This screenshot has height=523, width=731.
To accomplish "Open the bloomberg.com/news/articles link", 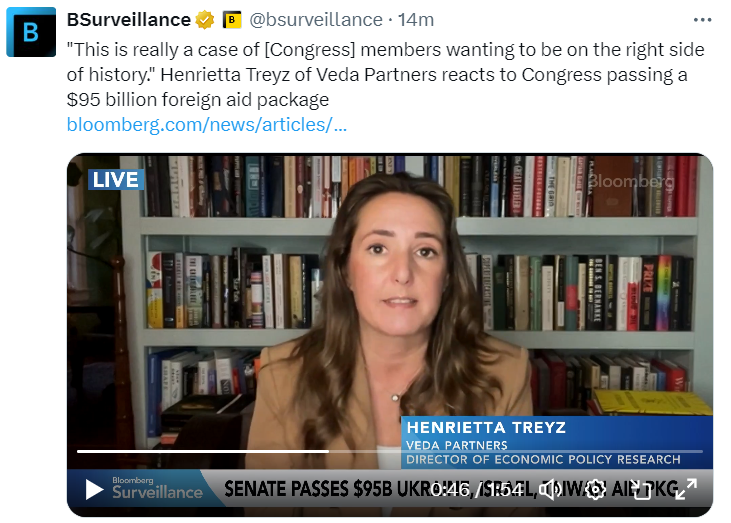I will tap(207, 125).
